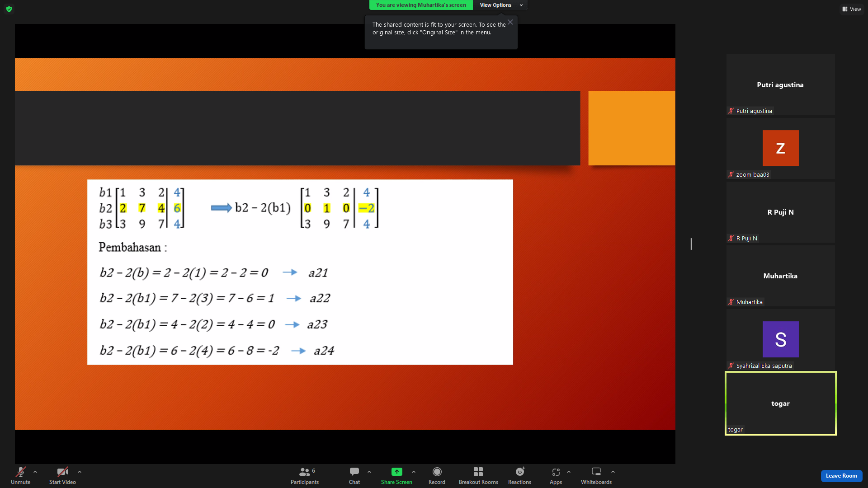Open Breakout Rooms
This screenshot has width=868, height=488.
pyautogui.click(x=478, y=475)
